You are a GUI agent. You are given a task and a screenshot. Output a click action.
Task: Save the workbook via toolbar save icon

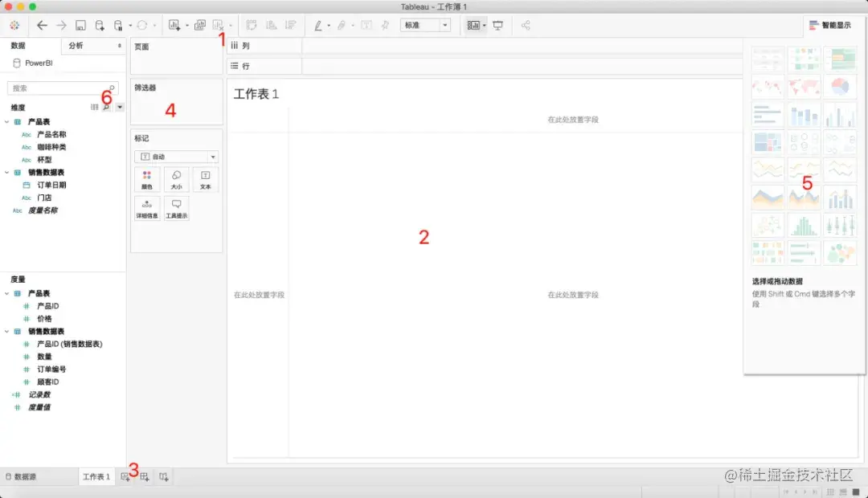[80, 25]
